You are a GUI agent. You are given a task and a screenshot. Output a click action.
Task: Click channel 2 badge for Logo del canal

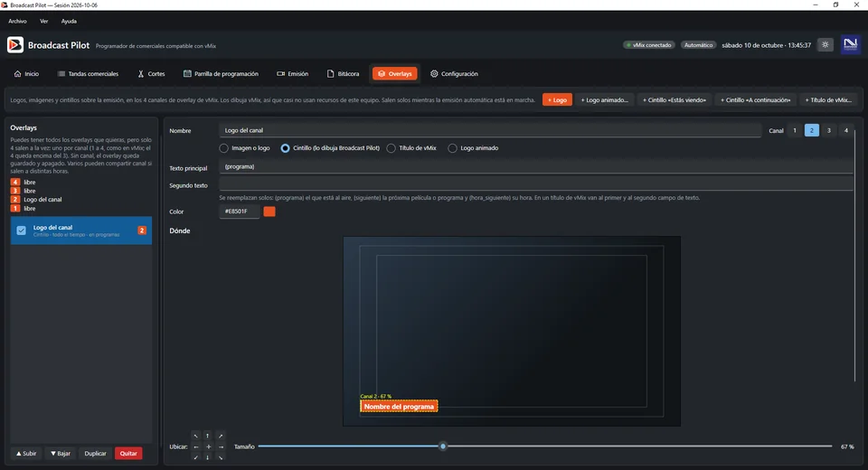(15, 199)
